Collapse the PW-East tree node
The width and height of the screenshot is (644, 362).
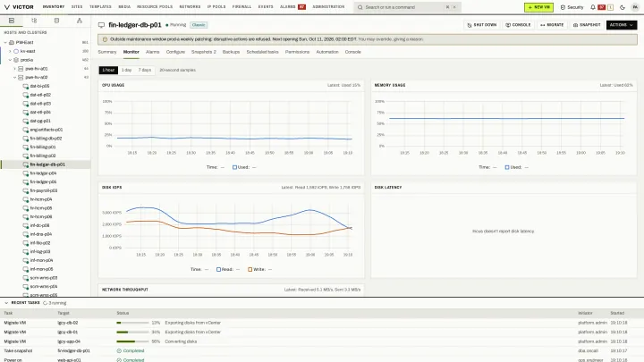[x=5, y=42]
